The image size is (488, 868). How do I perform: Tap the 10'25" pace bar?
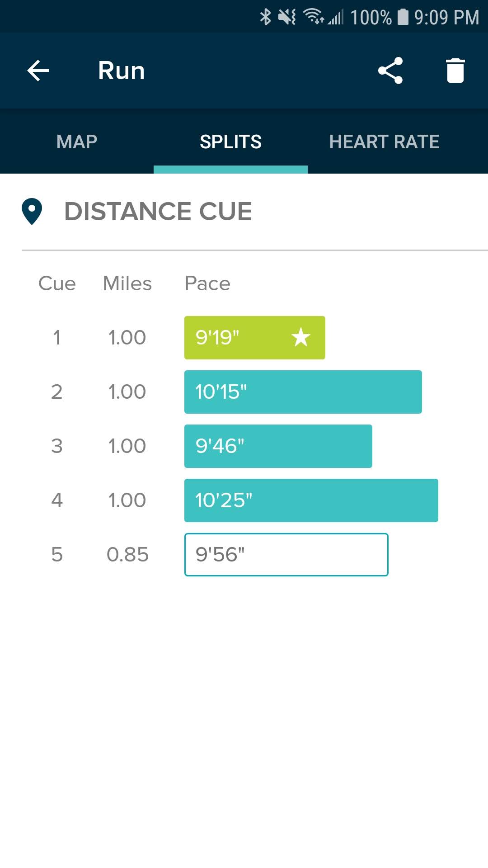[311, 500]
